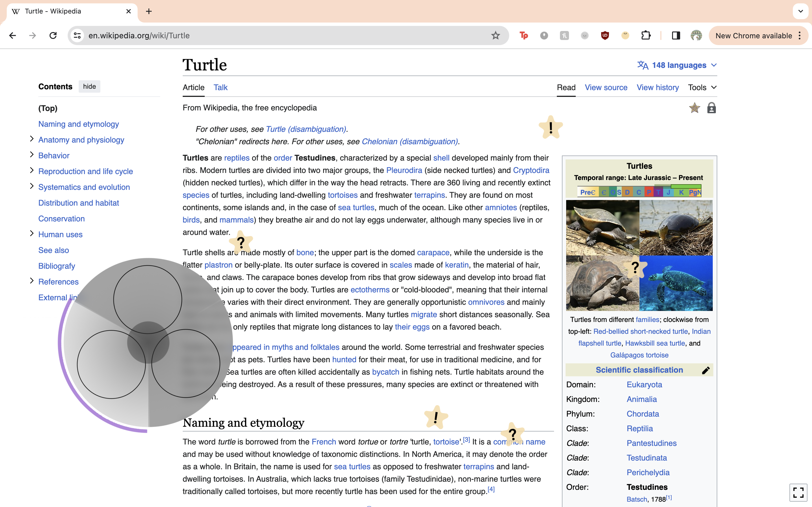Toggle fullscreen with bottom-right corner button
This screenshot has width=812, height=507.
[x=798, y=492]
